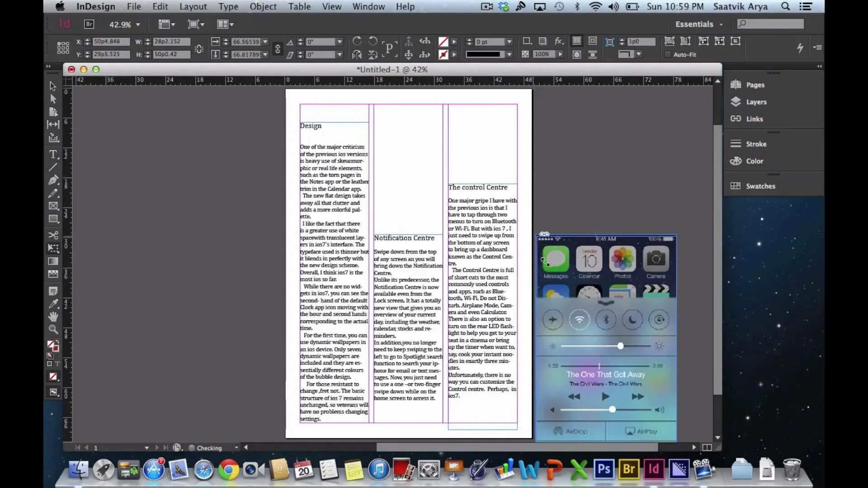The height and width of the screenshot is (488, 868).
Task: Expand the stroke weight 0 pt dropdown
Action: [x=509, y=42]
